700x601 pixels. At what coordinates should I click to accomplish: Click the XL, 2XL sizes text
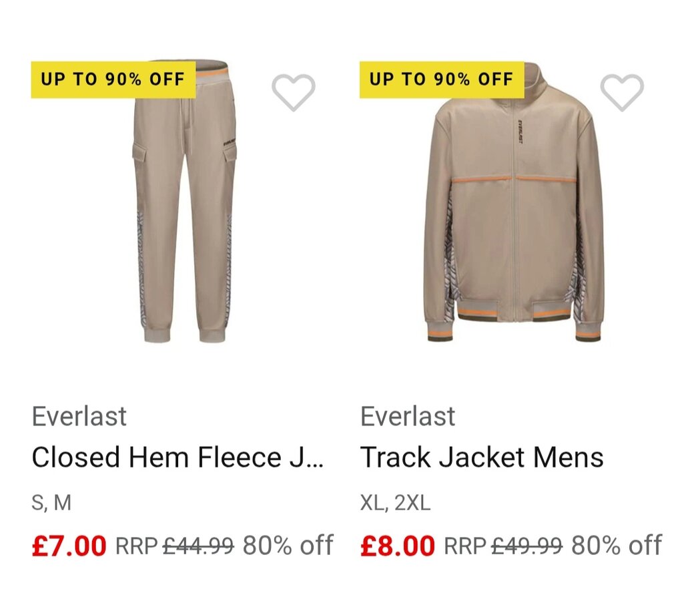point(395,503)
